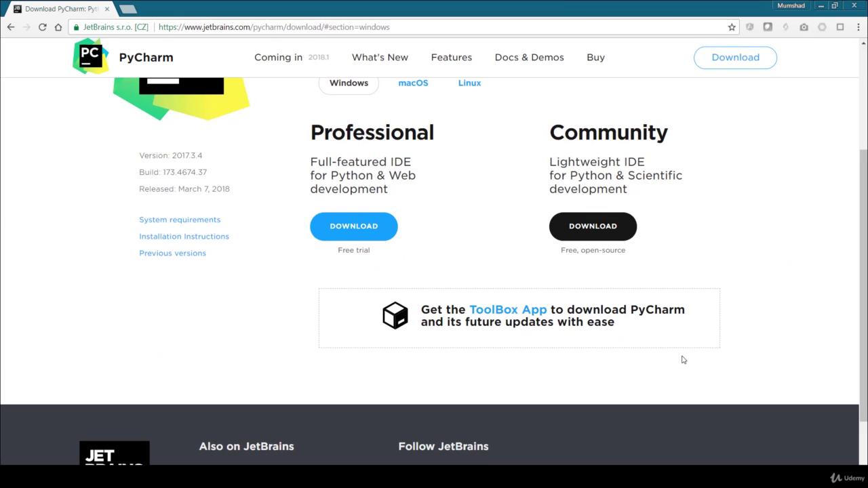Open a new browser tab

click(128, 9)
